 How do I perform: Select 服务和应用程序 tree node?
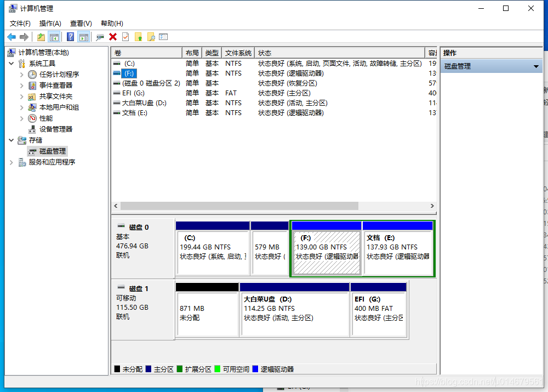coord(52,162)
